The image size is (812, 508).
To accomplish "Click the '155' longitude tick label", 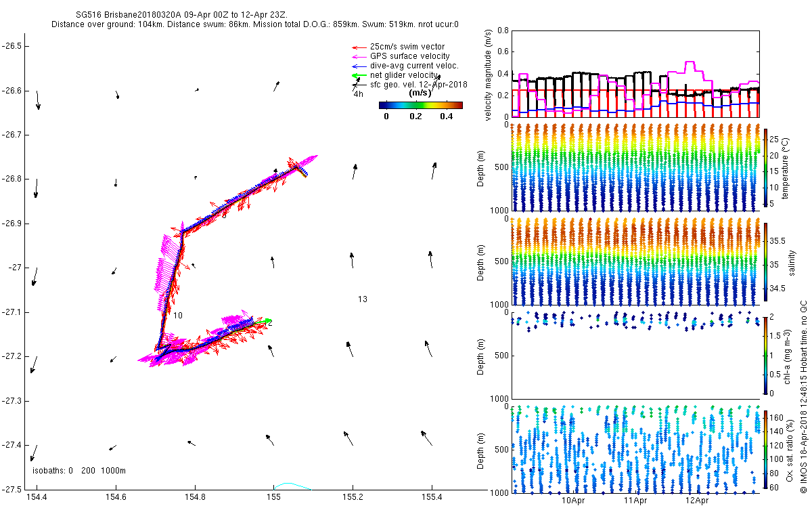I will pyautogui.click(x=273, y=498).
